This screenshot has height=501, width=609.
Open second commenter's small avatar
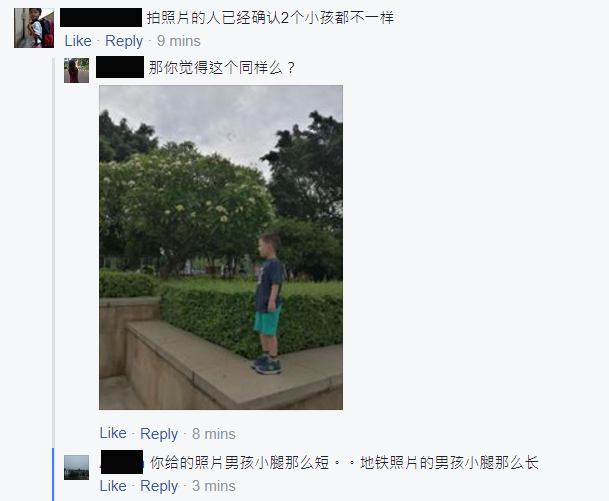77,70
